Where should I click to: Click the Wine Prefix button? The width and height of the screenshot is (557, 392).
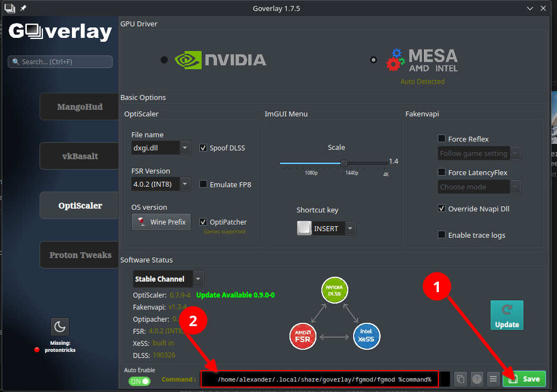tap(161, 222)
